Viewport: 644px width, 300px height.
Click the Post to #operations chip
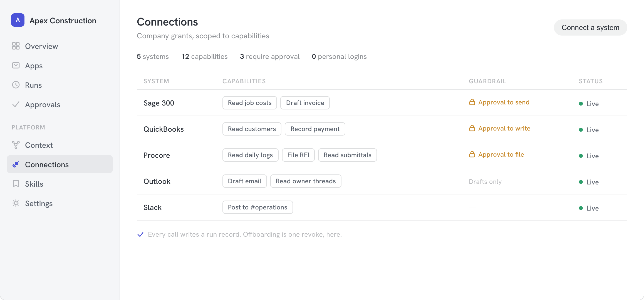[257, 207]
